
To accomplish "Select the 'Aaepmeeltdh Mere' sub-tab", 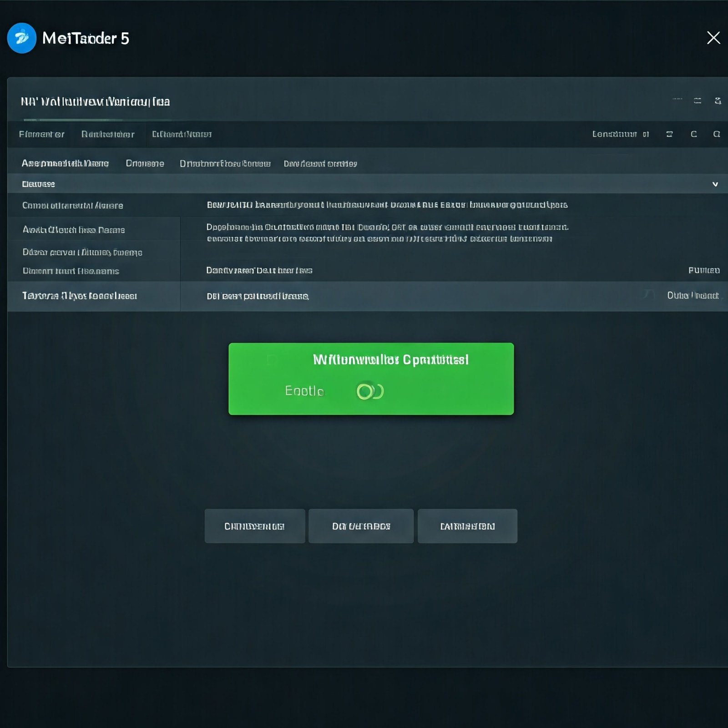I will pyautogui.click(x=65, y=163).
